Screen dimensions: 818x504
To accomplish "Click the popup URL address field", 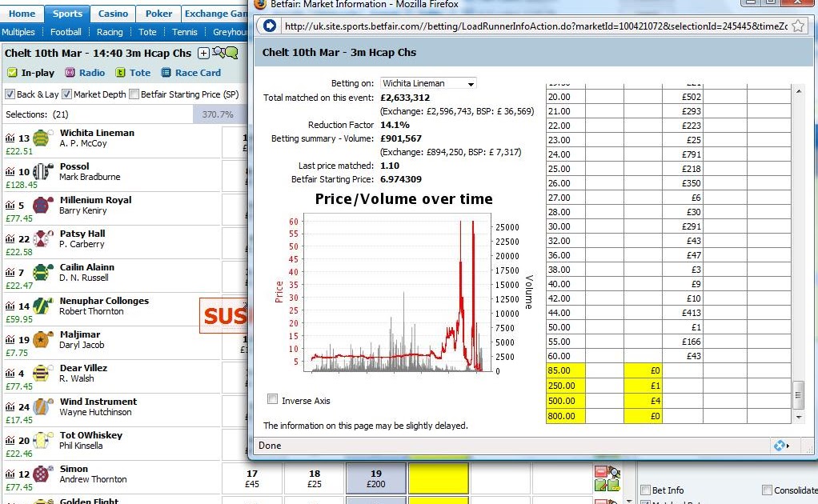I will [x=535, y=26].
